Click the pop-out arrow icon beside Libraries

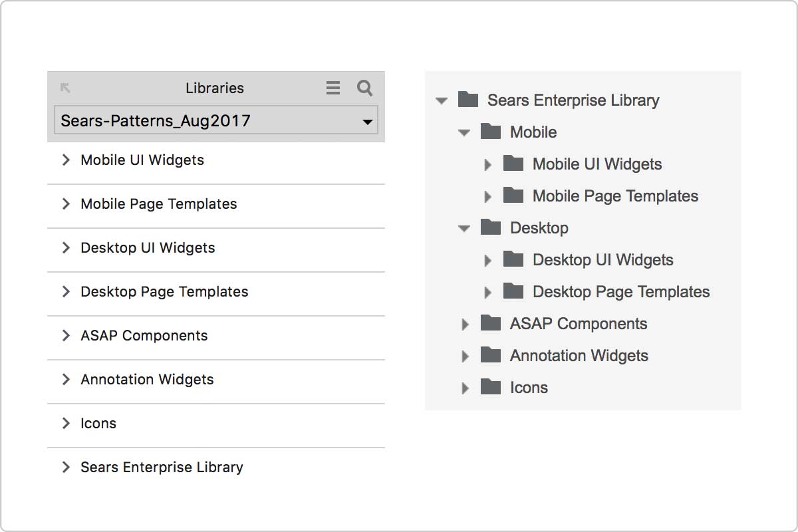[x=65, y=88]
